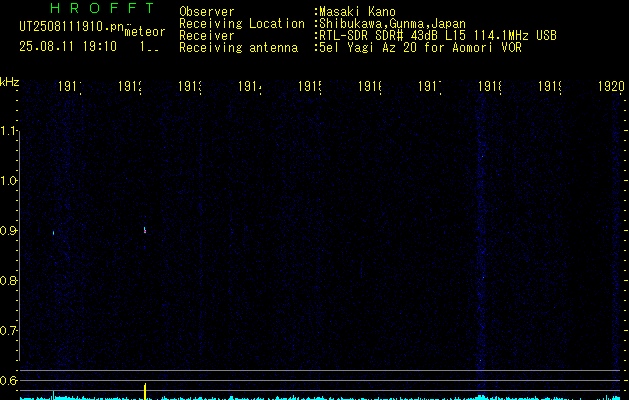Click the 1918 time axis label
The width and height of the screenshot is (629, 400).
[x=490, y=86]
